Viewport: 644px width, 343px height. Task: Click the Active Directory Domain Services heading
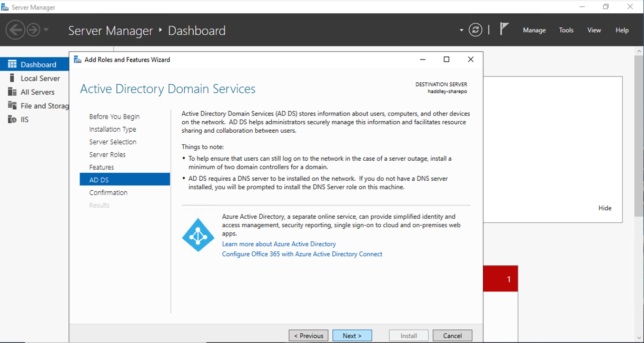point(168,89)
